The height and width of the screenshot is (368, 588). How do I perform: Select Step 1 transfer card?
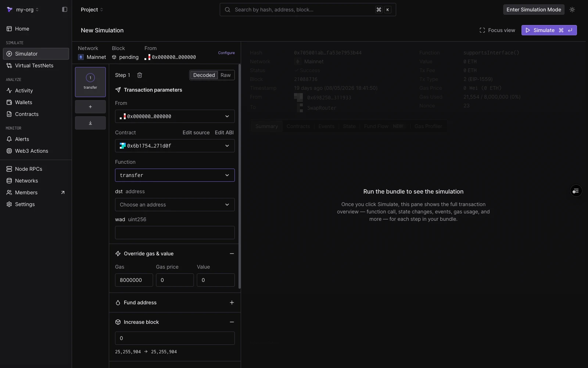pyautogui.click(x=90, y=82)
